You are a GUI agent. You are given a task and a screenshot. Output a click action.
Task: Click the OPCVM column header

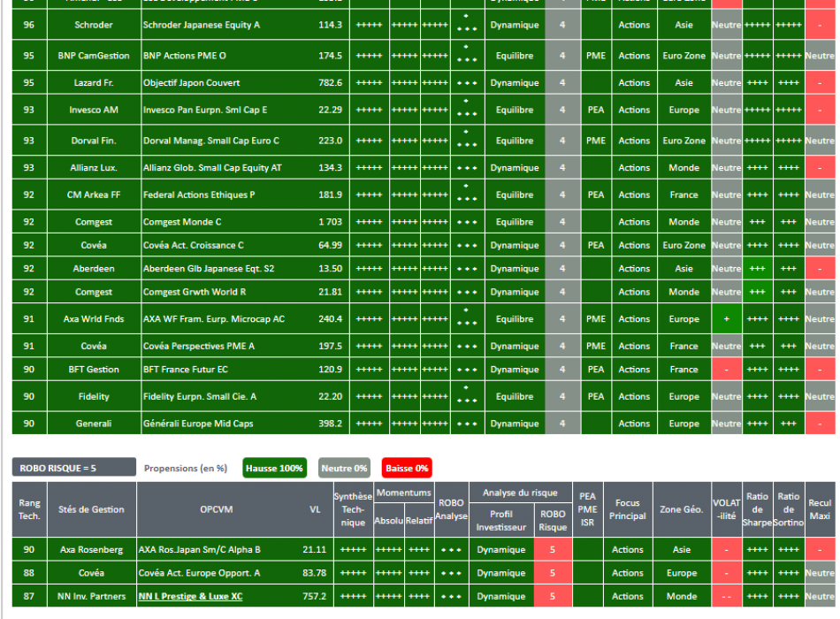pyautogui.click(x=217, y=509)
